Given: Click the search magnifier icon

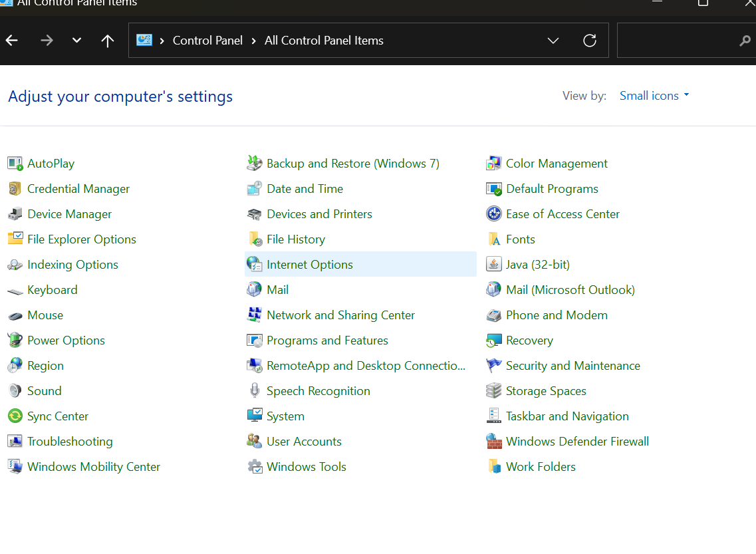Looking at the screenshot, I should tap(745, 41).
